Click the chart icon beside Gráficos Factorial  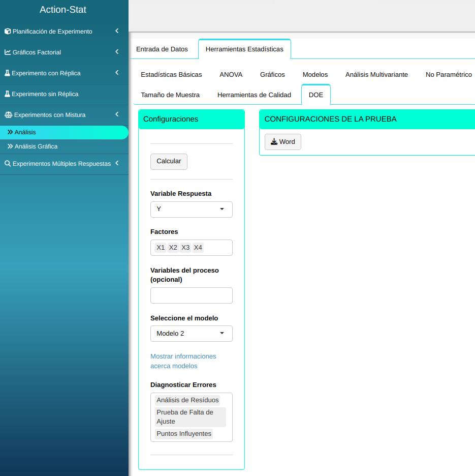(x=8, y=52)
